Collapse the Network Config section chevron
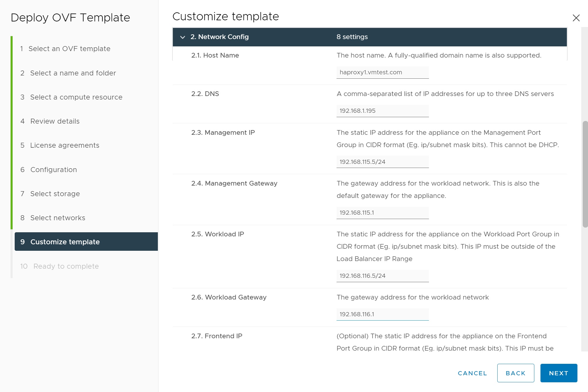588x392 pixels. tap(183, 37)
